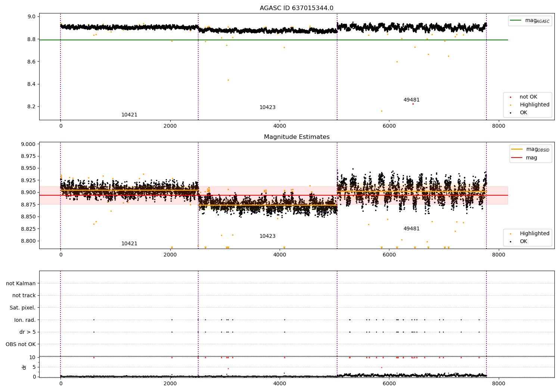Click the 9.0 y-axis tick in top plot
The image size is (560, 392).
tap(31, 17)
